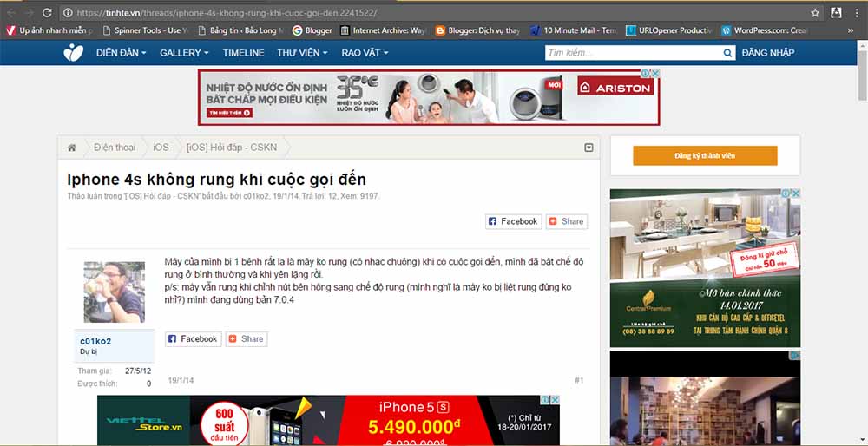Open 'Bảng tin ‹ Bảo Long' bookmark
The height and width of the screenshot is (446, 868).
point(240,30)
